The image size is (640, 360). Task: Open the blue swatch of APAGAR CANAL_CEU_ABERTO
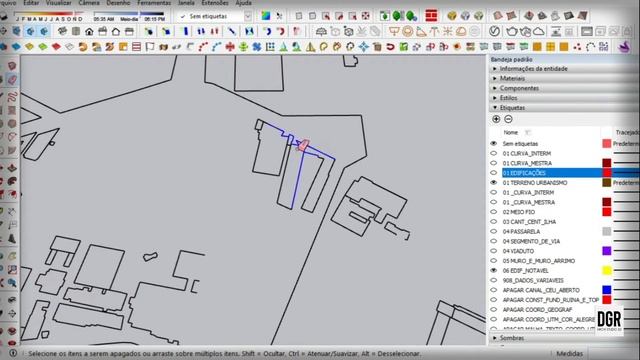(607, 290)
